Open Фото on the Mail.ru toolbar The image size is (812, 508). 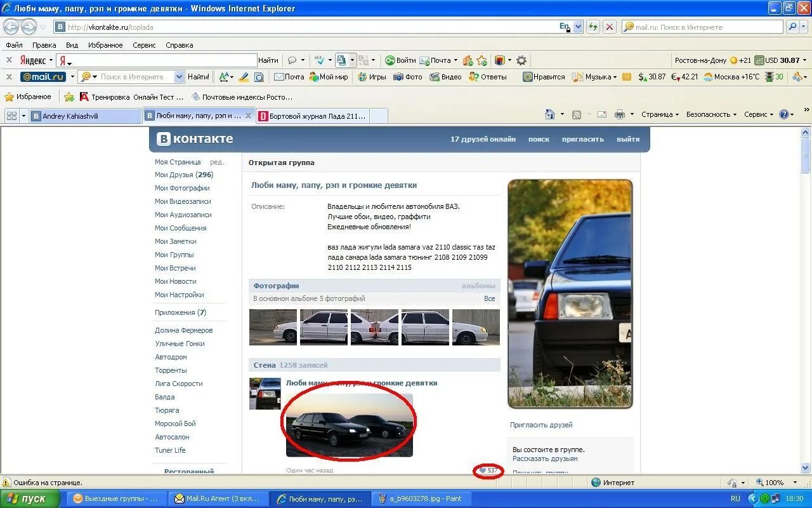pyautogui.click(x=407, y=77)
